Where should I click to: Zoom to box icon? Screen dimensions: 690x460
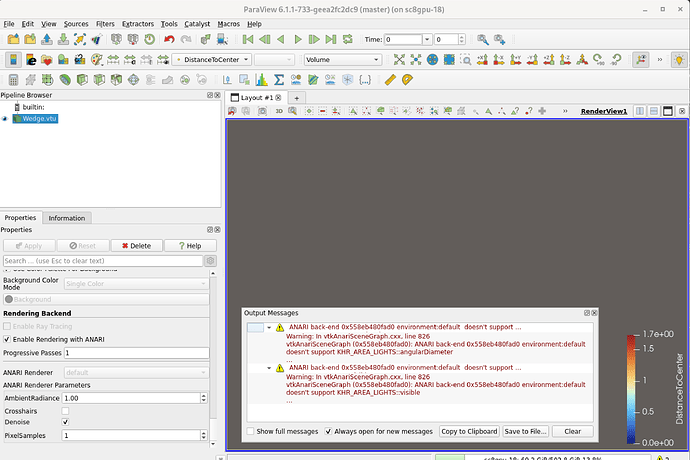click(x=466, y=59)
